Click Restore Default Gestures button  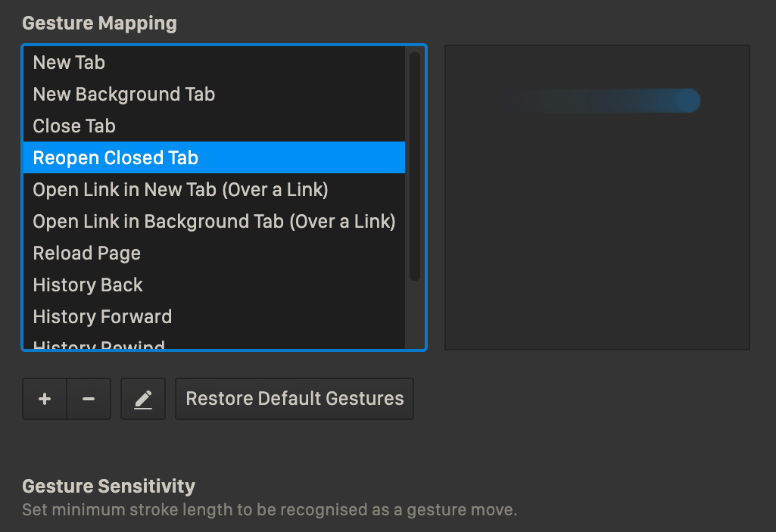[x=295, y=399]
